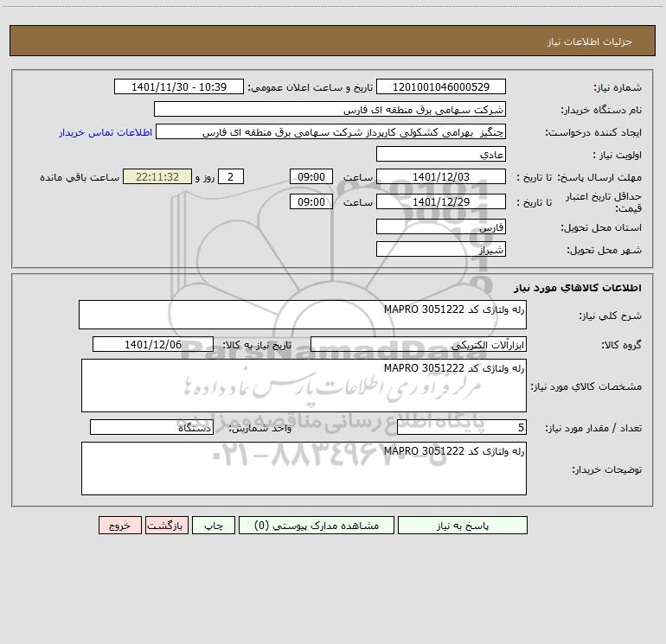The width and height of the screenshot is (666, 644).
Task: Click the response deadline time 09:00 field
Action: click(x=311, y=176)
